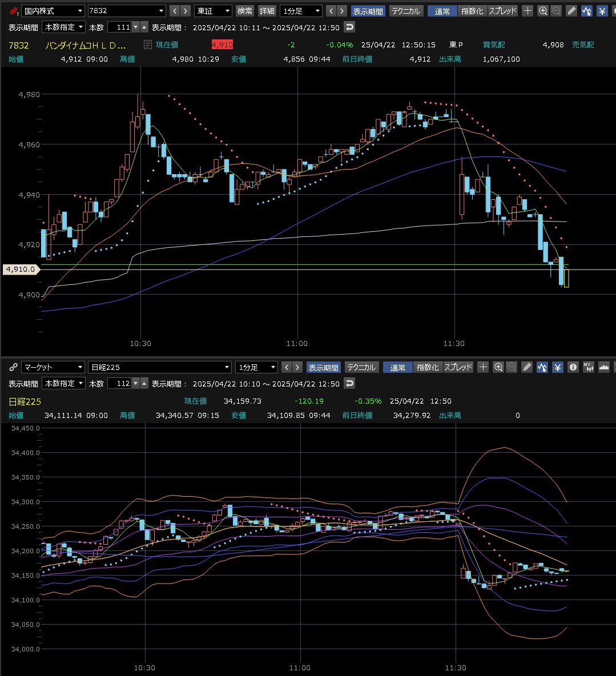Click the yen icon in 日経225 toolbar
The height and width of the screenshot is (676, 616).
558,367
